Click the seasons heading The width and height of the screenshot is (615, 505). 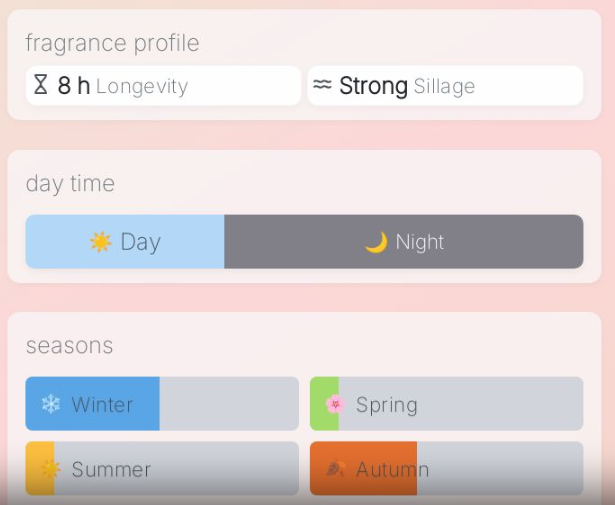(x=69, y=345)
